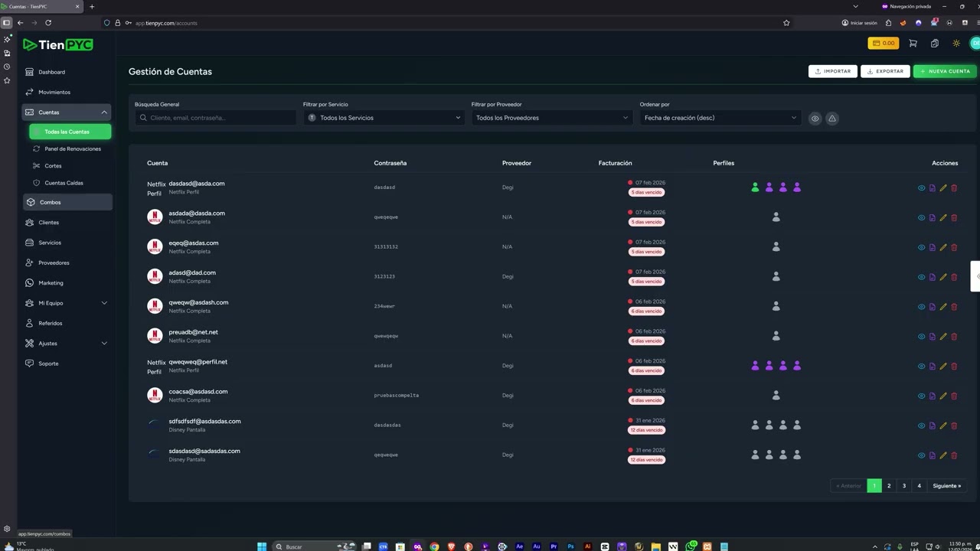Click the Netflix logo of asdada@dasda.com row
980x551 pixels.
click(155, 217)
